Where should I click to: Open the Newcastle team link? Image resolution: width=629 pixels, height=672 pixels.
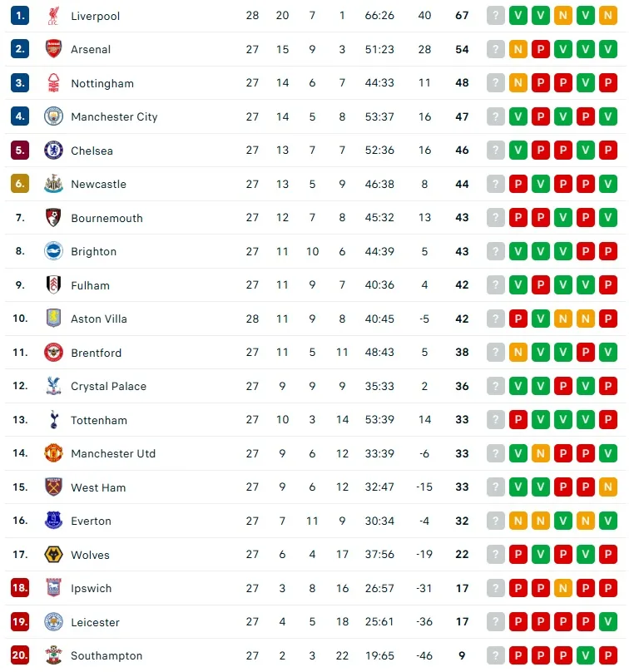[98, 184]
